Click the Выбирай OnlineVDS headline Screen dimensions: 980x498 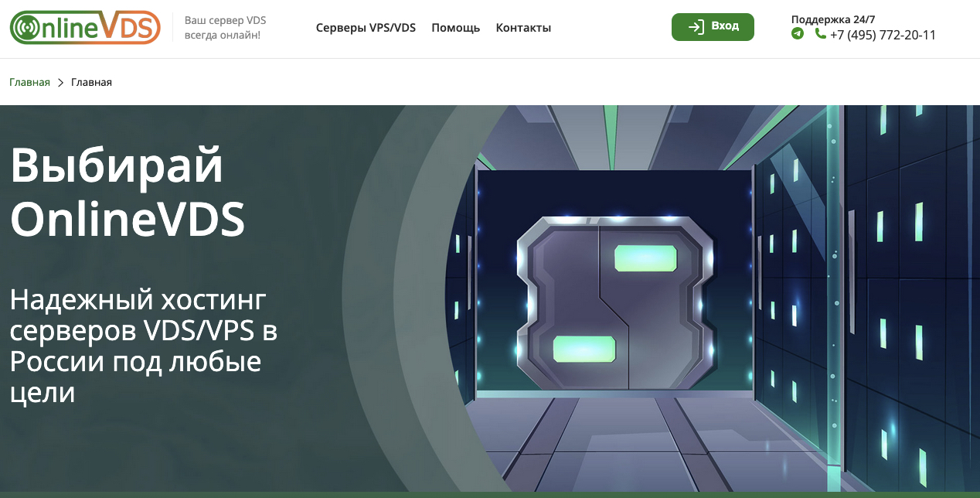[x=128, y=191]
